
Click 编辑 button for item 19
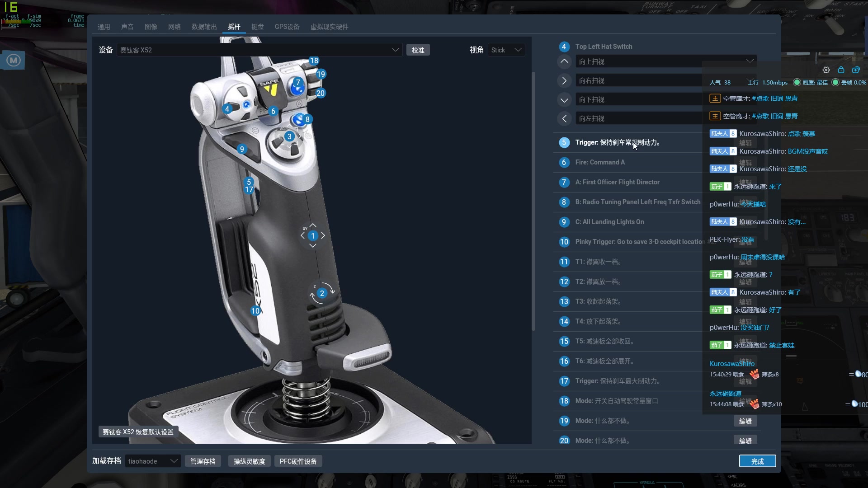[745, 421]
